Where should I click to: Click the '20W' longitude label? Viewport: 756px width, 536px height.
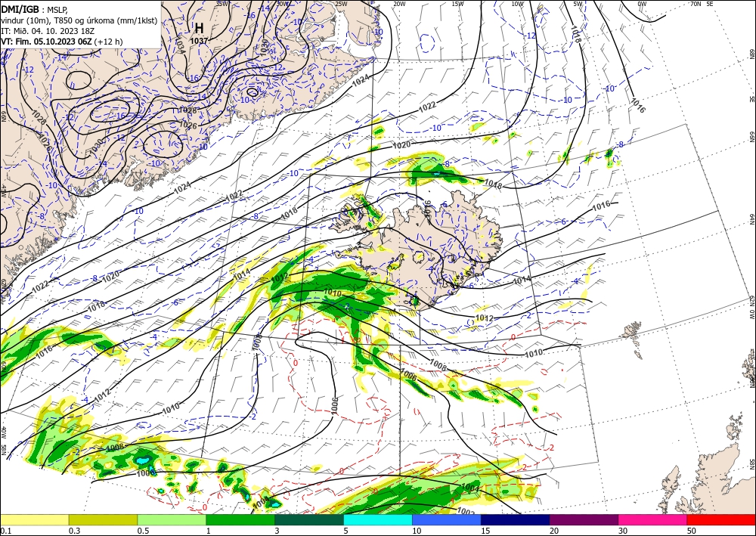coord(398,4)
